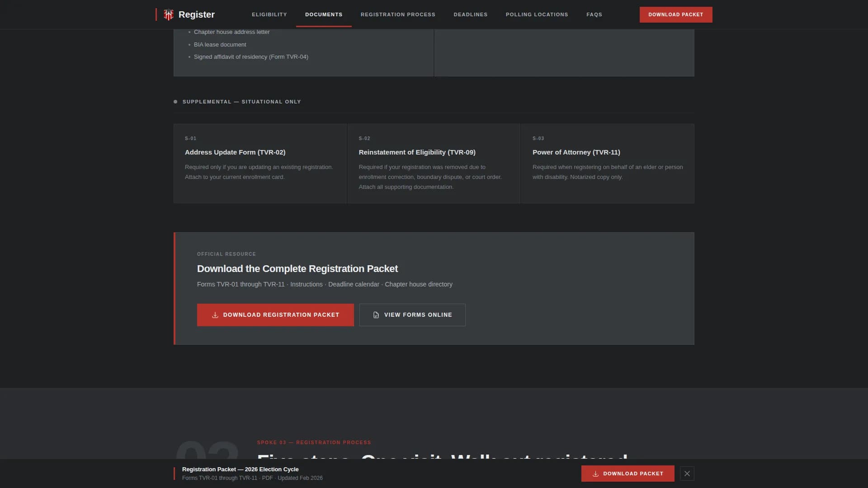Click the 'Supplemental — Situational Only' heading

coord(241,102)
